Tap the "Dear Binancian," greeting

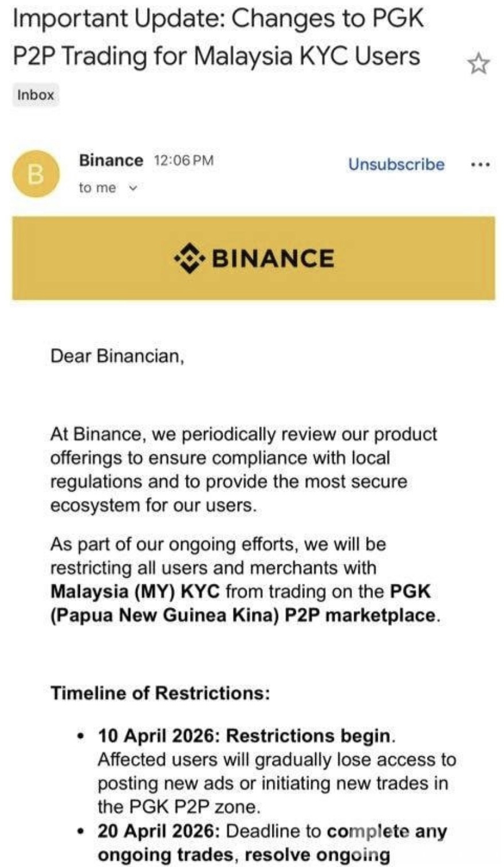(x=117, y=356)
